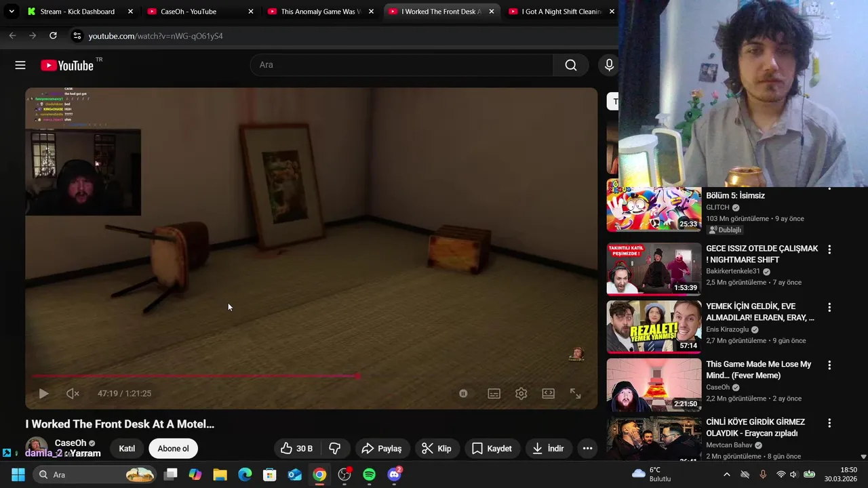
Task: Open File Explorer from the taskbar
Action: click(x=220, y=474)
